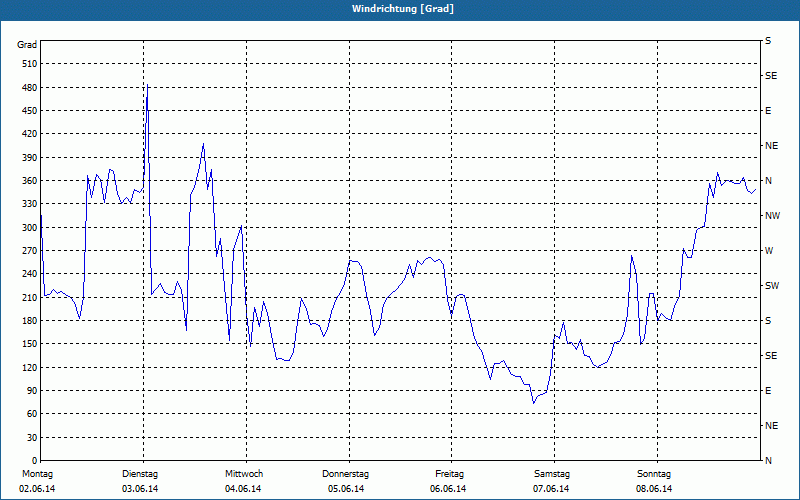Select the date 05.06.14
The image size is (800, 500).
coord(346,489)
